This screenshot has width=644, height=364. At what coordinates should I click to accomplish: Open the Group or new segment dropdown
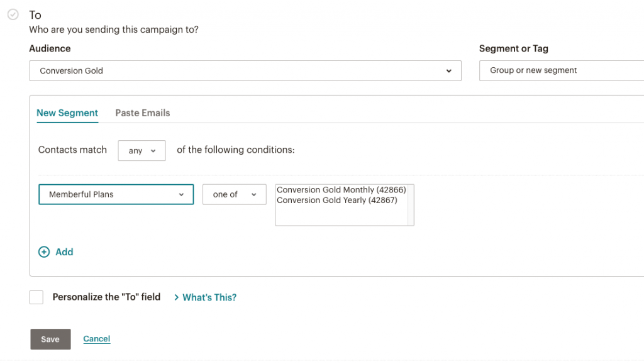pos(562,70)
